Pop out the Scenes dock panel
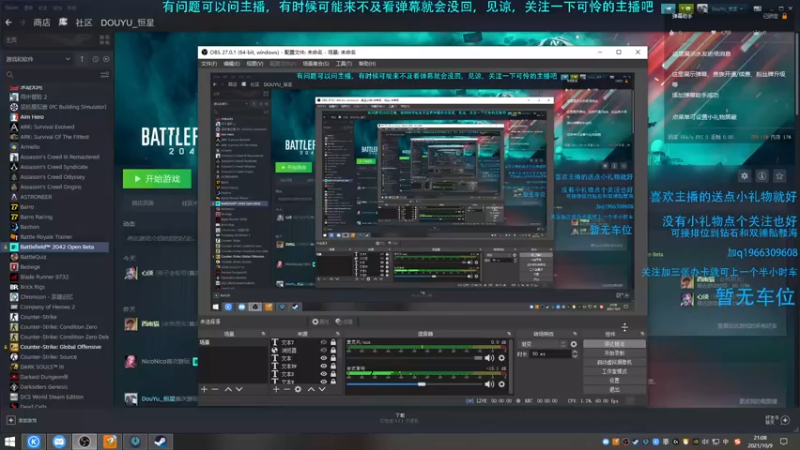800x450 pixels. pos(263,334)
